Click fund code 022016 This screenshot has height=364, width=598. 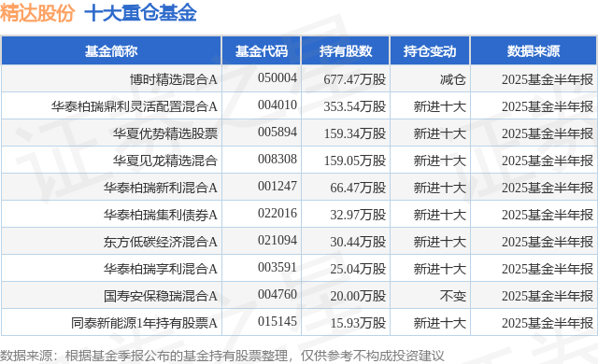(278, 213)
